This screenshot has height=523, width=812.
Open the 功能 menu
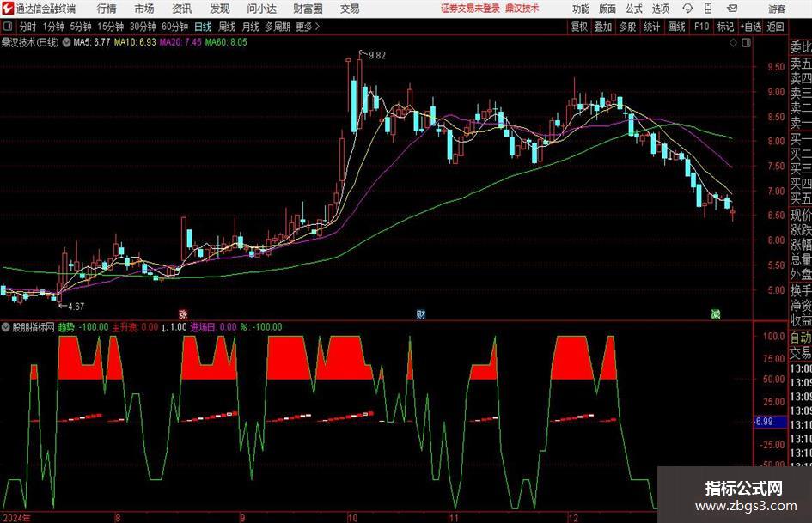click(581, 9)
